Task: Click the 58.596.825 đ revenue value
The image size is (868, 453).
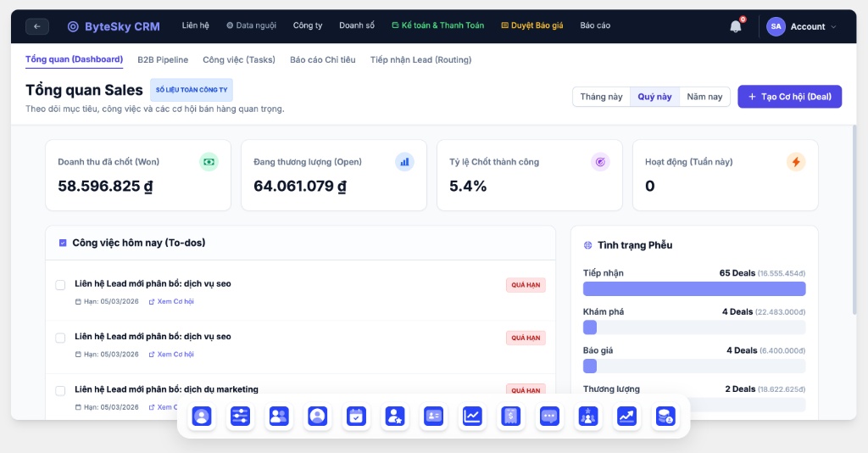Action: coord(105,186)
